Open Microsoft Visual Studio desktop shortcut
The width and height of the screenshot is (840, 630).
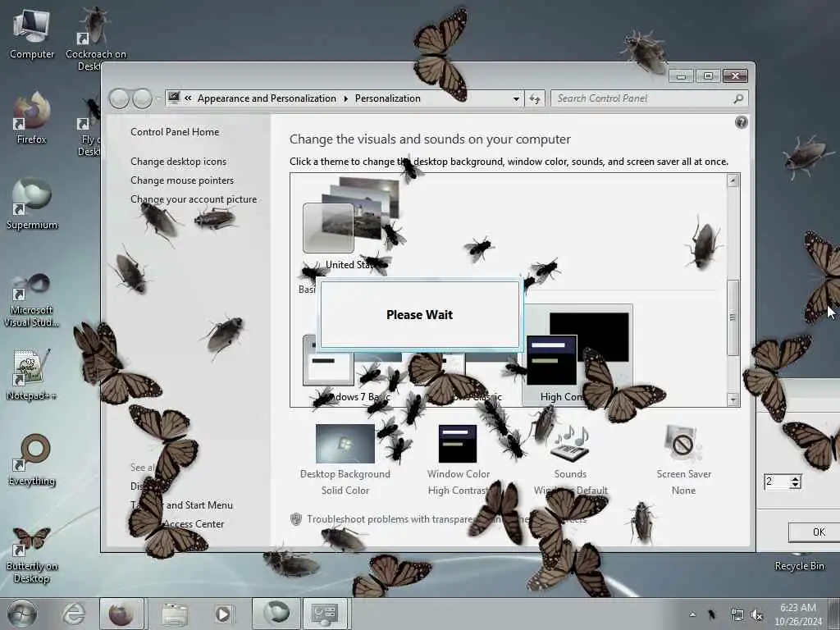click(32, 299)
